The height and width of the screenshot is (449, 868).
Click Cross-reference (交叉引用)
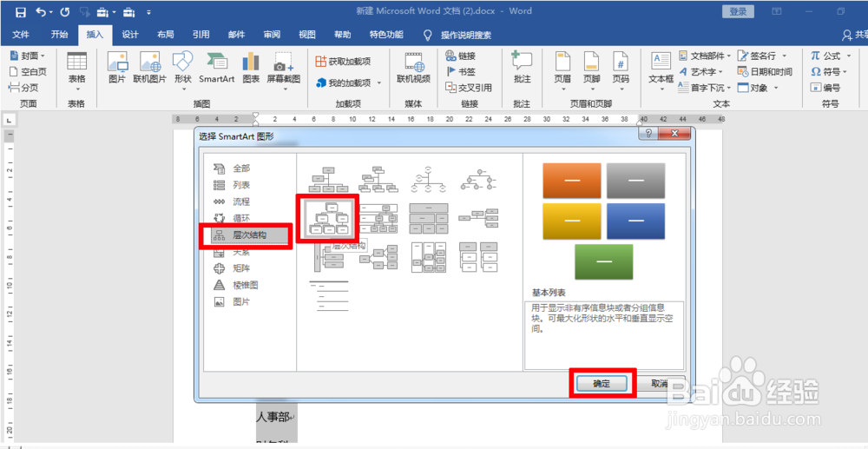[469, 87]
